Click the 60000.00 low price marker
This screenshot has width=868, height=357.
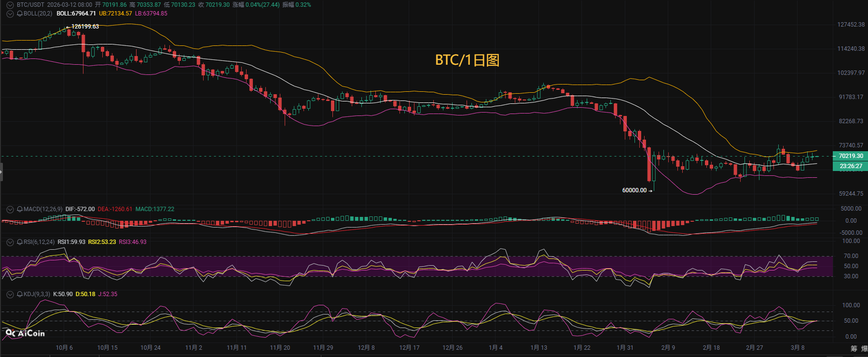coord(634,190)
